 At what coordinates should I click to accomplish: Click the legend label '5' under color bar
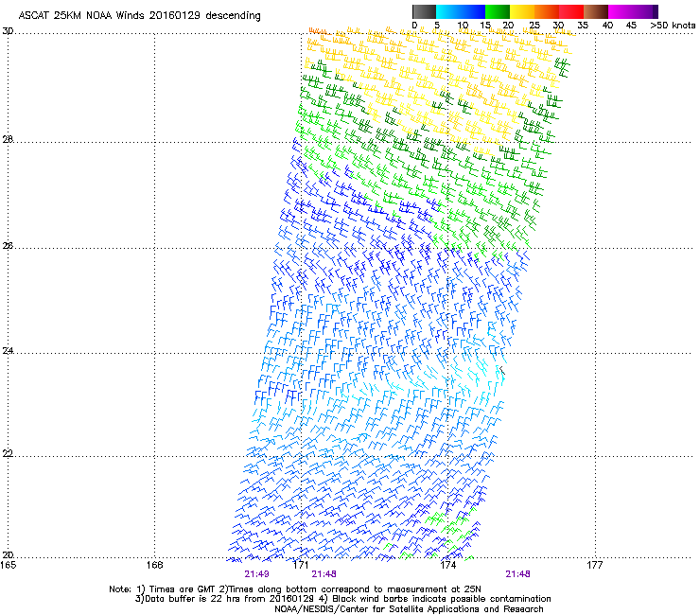tap(437, 26)
